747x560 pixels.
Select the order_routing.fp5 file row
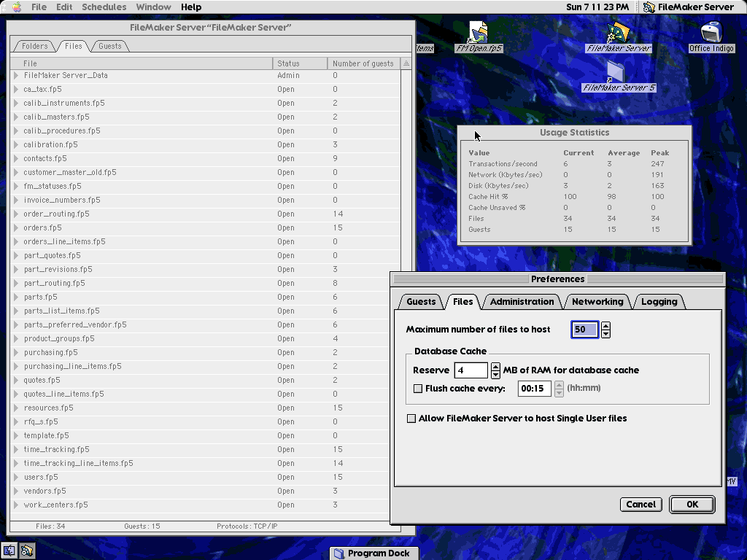coord(205,214)
